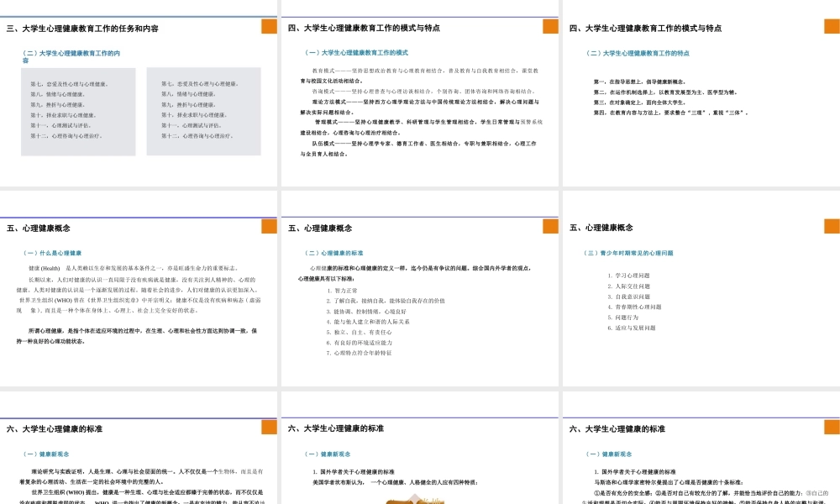Click the line 第一、在指导思想上，倡导健康新概念
This screenshot has width=840, height=504.
pos(639,81)
